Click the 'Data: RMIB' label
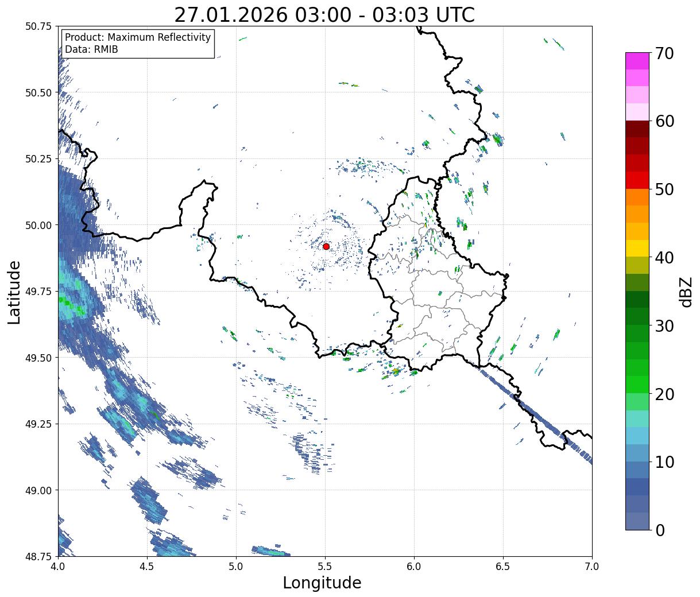 91,49
